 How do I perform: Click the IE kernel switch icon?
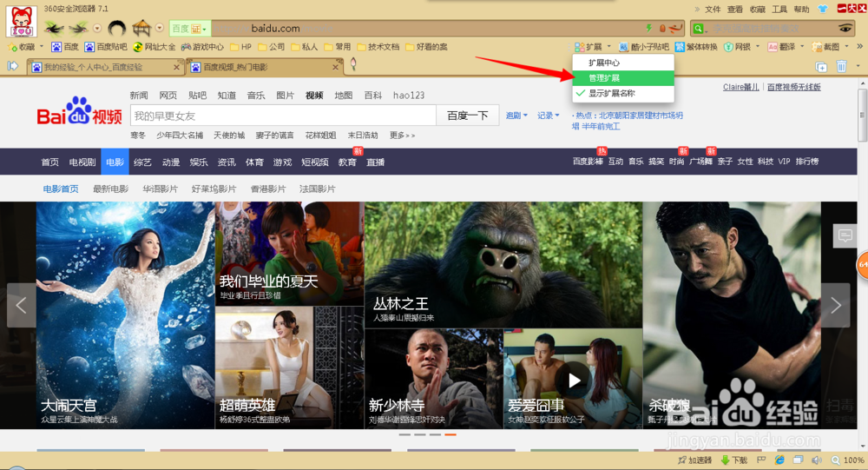click(779, 460)
